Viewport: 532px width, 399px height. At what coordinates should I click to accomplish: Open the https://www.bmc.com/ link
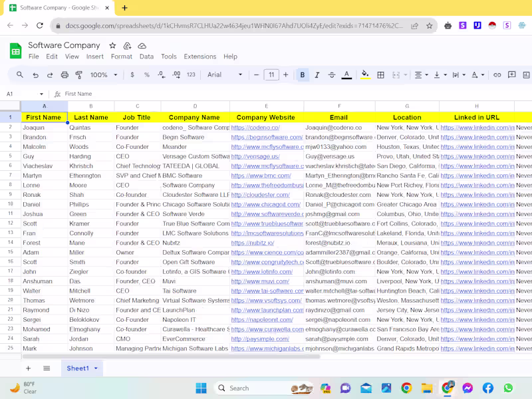(x=261, y=176)
